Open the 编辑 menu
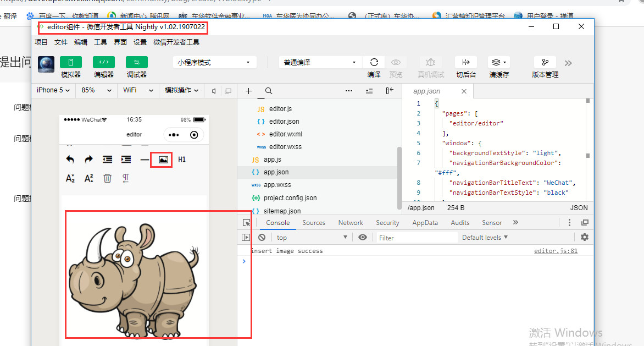 click(80, 42)
